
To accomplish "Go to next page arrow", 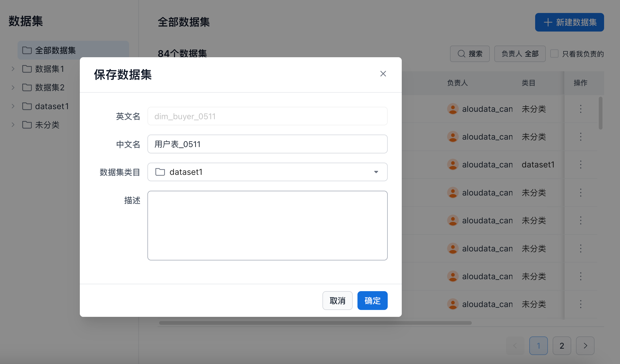I will tap(585, 345).
